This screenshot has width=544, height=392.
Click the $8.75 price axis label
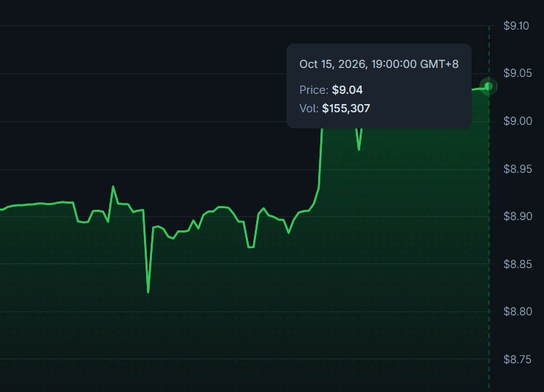coord(517,360)
